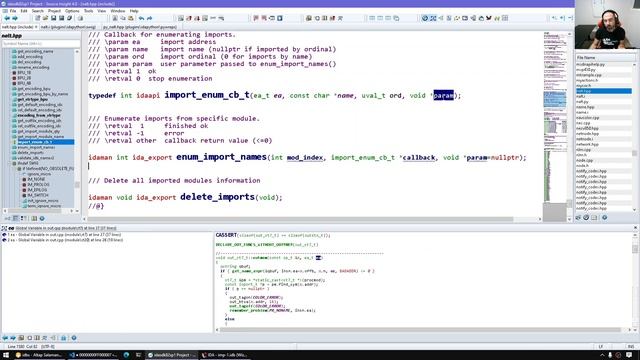Click the Copy icon in edit toolbar
This screenshot has width=640, height=360.
[123, 18]
